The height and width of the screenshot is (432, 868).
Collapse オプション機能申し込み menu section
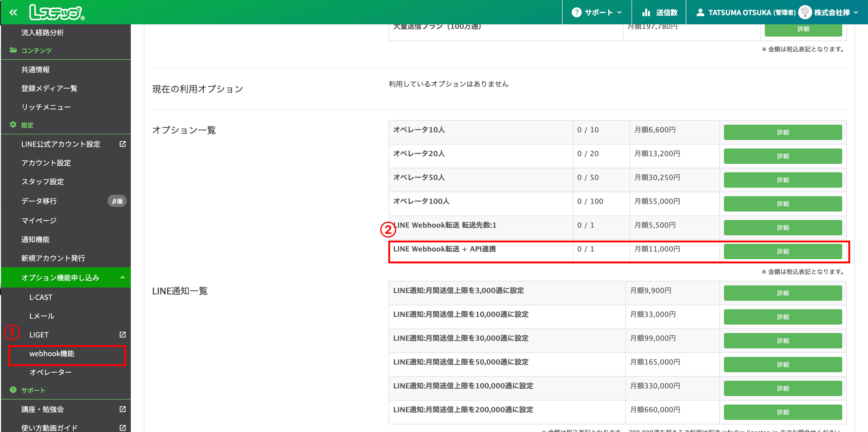123,277
